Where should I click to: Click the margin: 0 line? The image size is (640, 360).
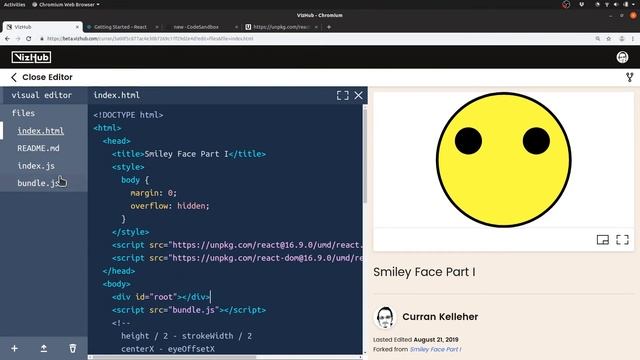point(153,193)
